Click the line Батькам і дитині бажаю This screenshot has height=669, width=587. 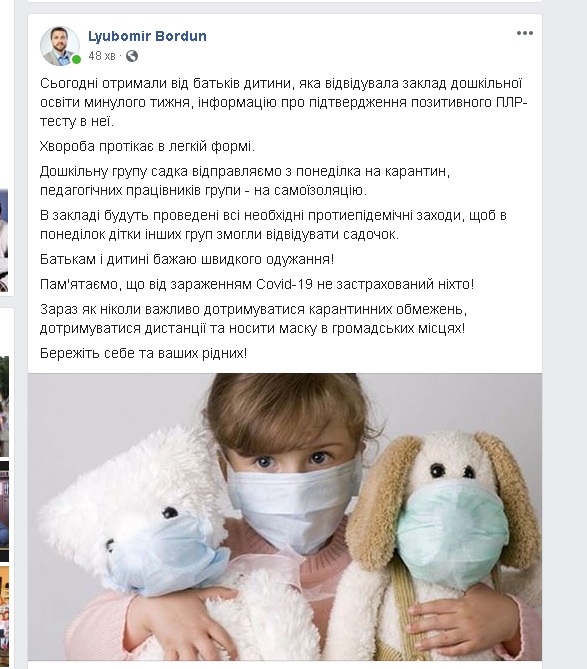coord(187,259)
